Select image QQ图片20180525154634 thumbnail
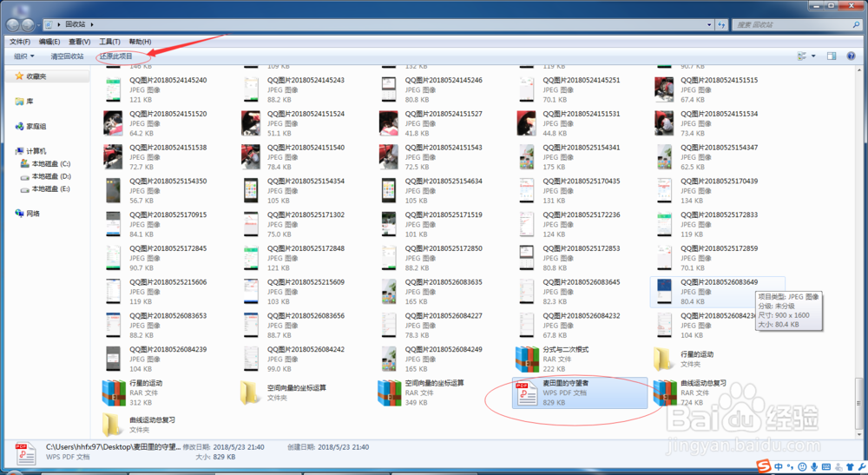Screen dimensions: 868x475 pos(389,191)
